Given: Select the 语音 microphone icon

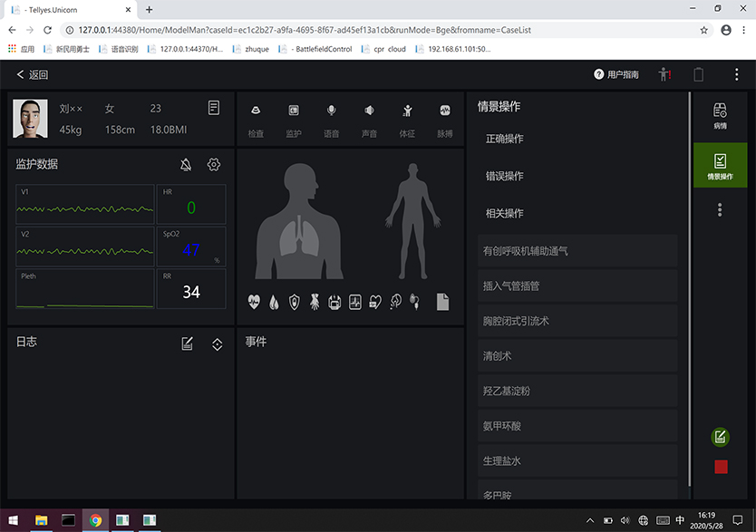Looking at the screenshot, I should [331, 111].
